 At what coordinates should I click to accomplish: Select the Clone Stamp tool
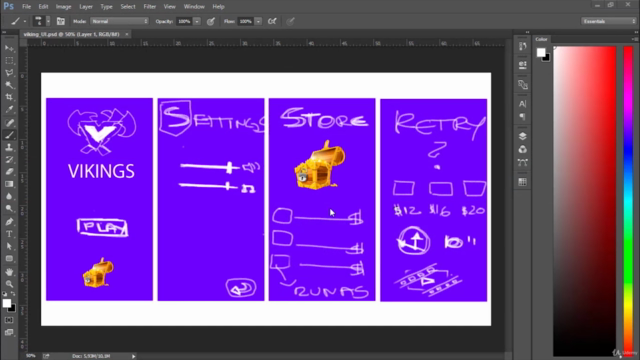point(9,147)
